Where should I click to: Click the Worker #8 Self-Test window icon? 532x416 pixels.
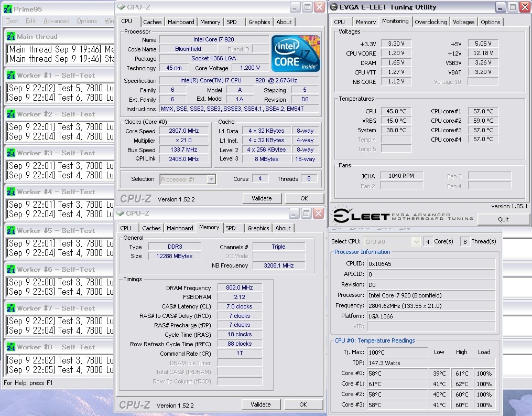[x=11, y=347]
